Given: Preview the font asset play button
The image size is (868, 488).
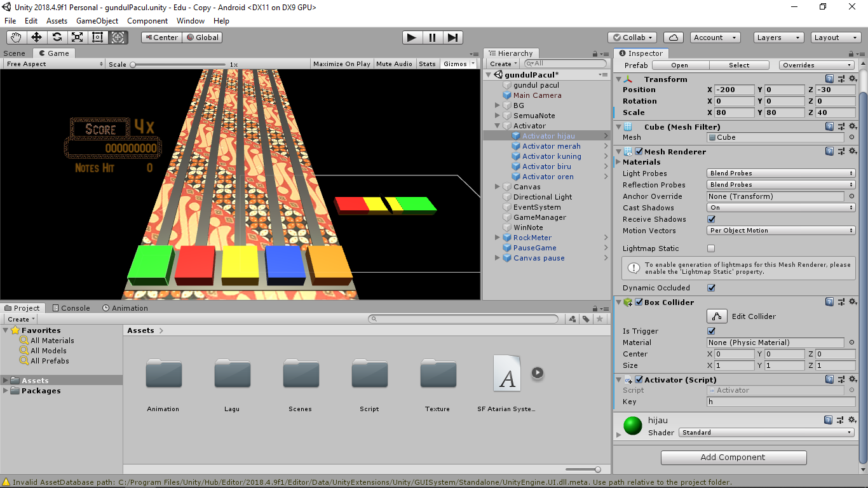Looking at the screenshot, I should point(538,372).
